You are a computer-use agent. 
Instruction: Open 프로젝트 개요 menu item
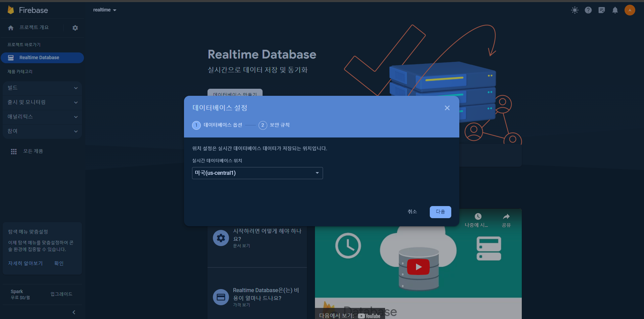(34, 28)
